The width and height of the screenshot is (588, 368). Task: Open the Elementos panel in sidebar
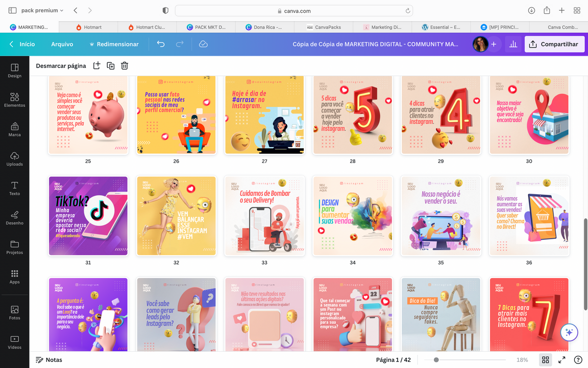[x=14, y=100]
